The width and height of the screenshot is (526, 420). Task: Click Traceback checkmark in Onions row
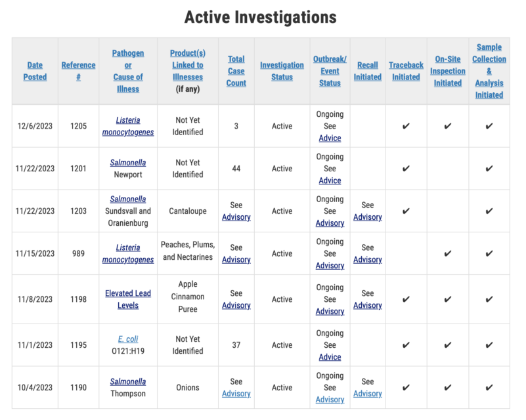click(x=406, y=388)
